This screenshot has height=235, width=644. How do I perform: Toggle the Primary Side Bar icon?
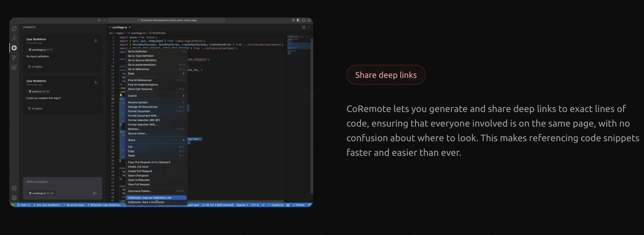(x=298, y=20)
